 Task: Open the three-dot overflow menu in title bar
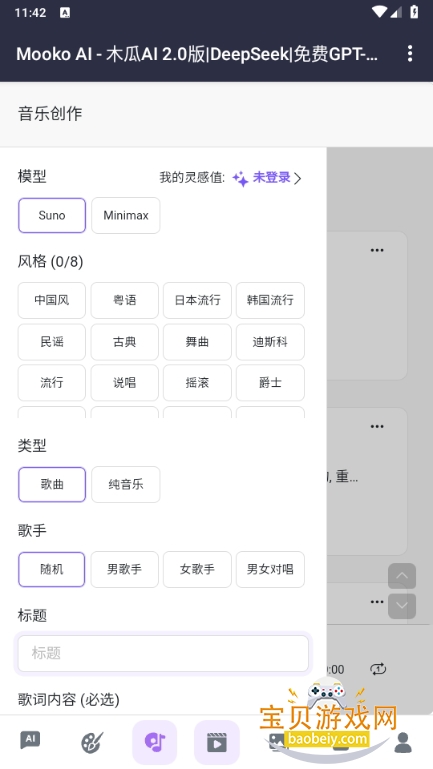point(410,53)
